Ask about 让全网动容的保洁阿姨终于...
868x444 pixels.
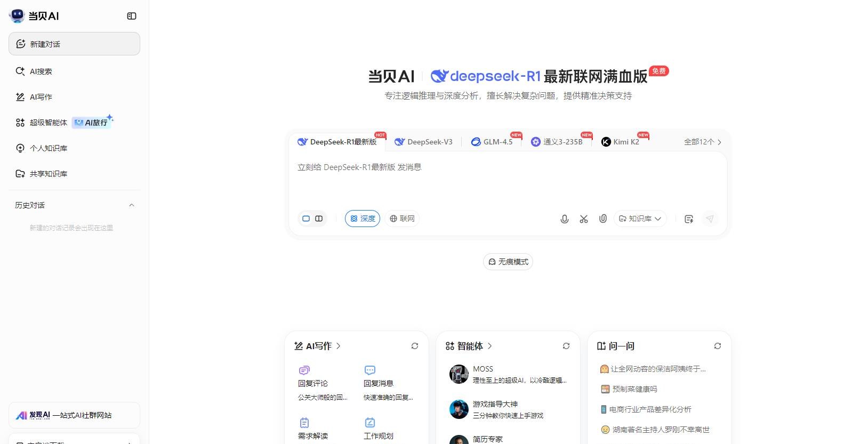(653, 369)
